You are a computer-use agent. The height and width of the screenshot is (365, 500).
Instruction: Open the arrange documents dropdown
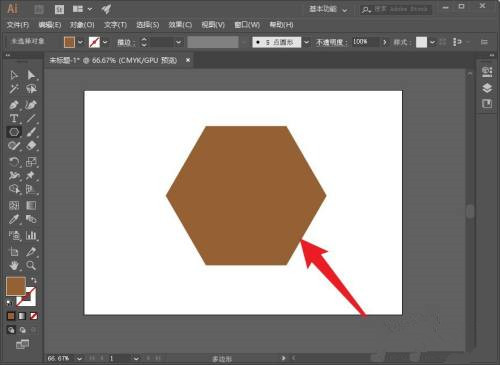(82, 9)
